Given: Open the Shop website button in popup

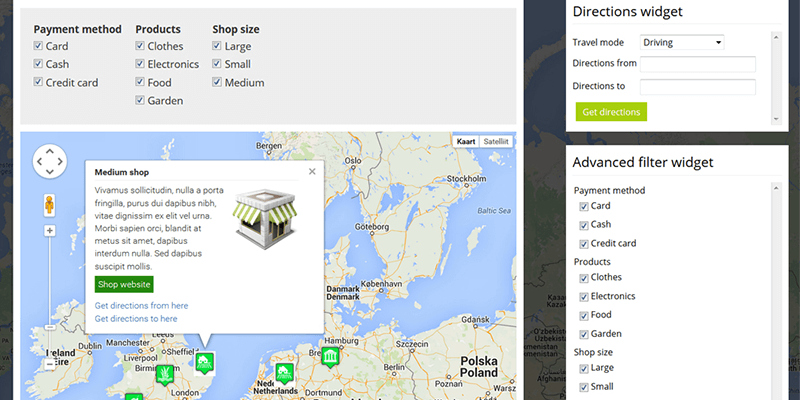Looking at the screenshot, I should [x=124, y=284].
